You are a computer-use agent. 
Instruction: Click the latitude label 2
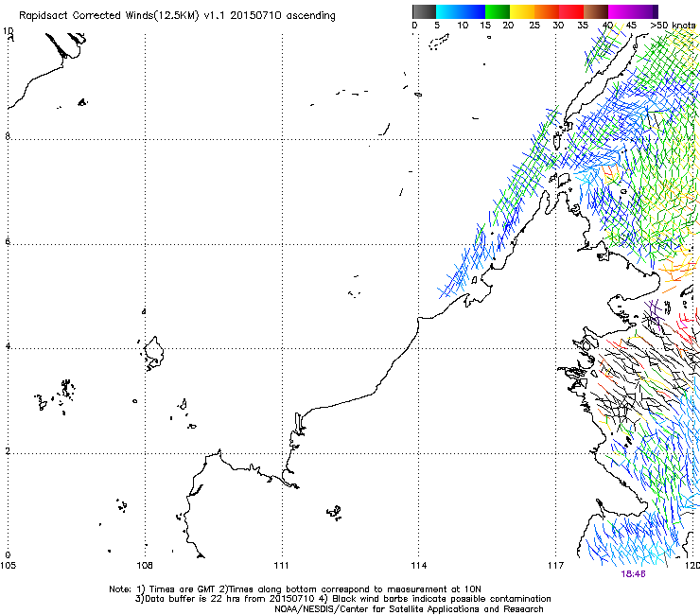click(x=8, y=450)
